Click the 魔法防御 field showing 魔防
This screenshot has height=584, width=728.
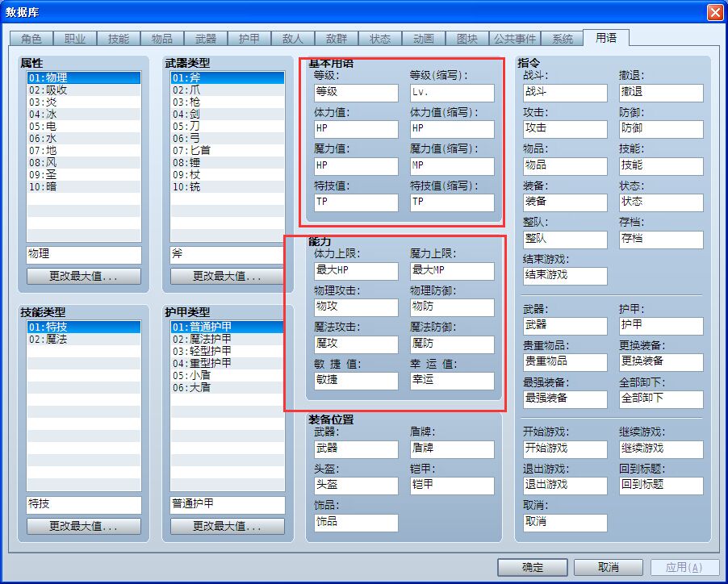tap(452, 344)
